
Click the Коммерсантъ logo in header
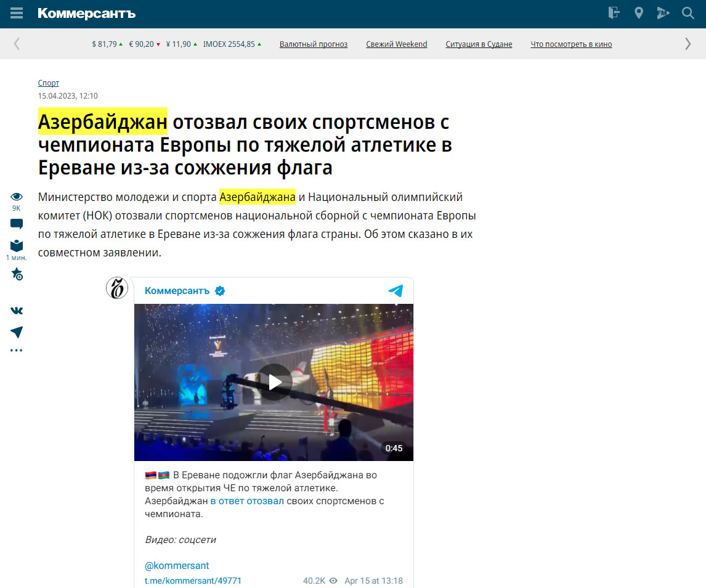click(x=86, y=14)
